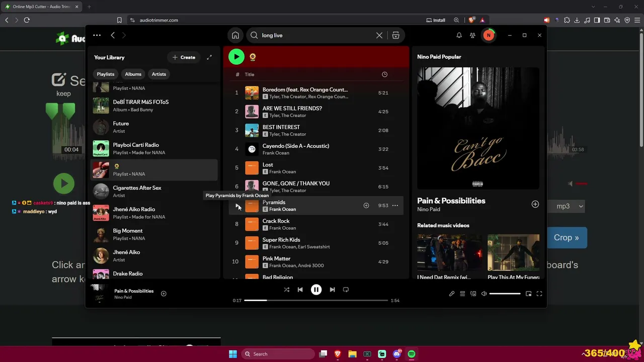Open Earl Sweatshirt artist link
Image resolution: width=644 pixels, height=362 pixels.
(x=314, y=247)
